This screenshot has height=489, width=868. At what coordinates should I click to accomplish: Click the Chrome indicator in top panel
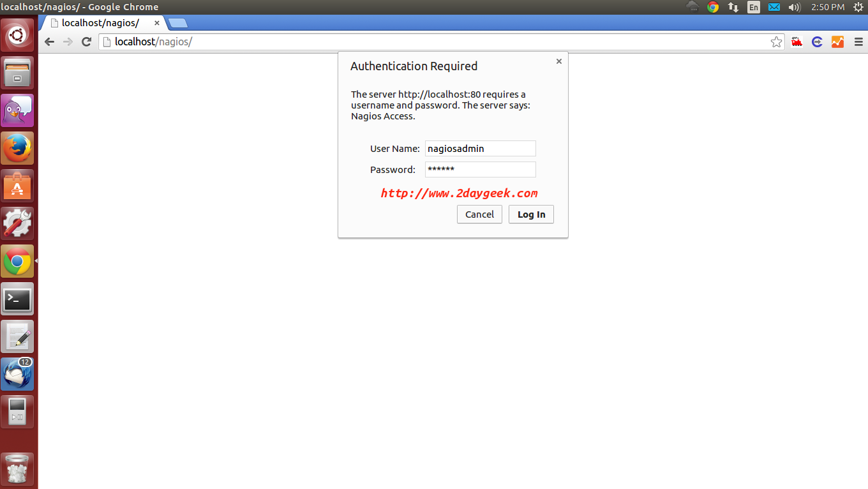(x=713, y=7)
